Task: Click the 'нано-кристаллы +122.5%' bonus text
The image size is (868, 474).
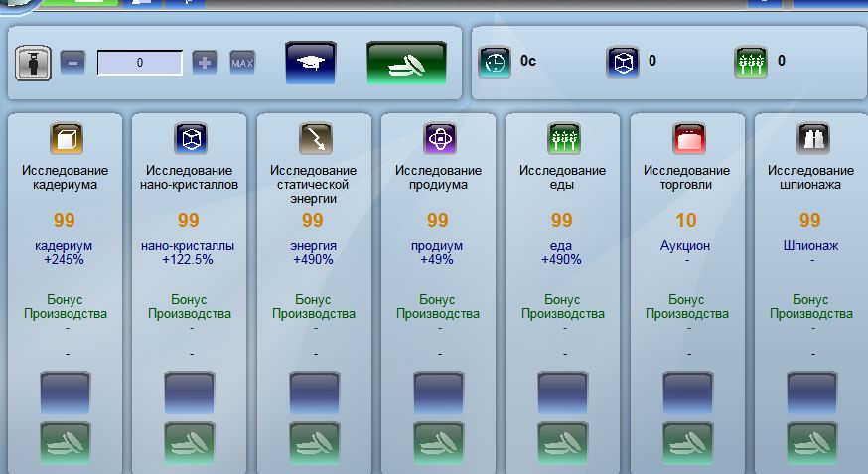Action: click(x=188, y=253)
